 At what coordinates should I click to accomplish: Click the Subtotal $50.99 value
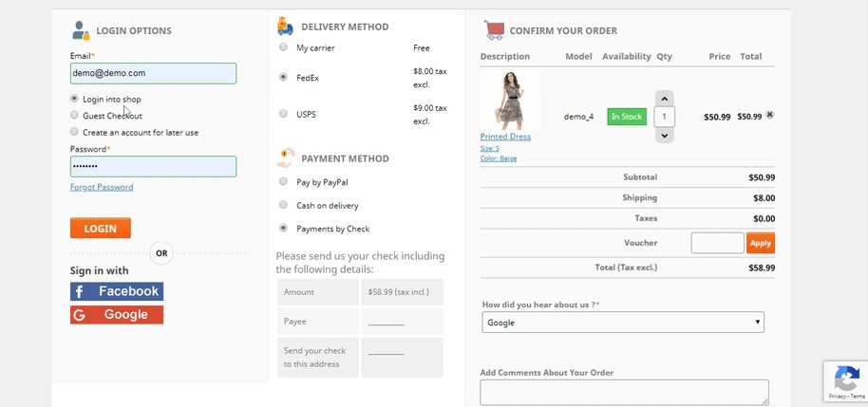coord(762,177)
